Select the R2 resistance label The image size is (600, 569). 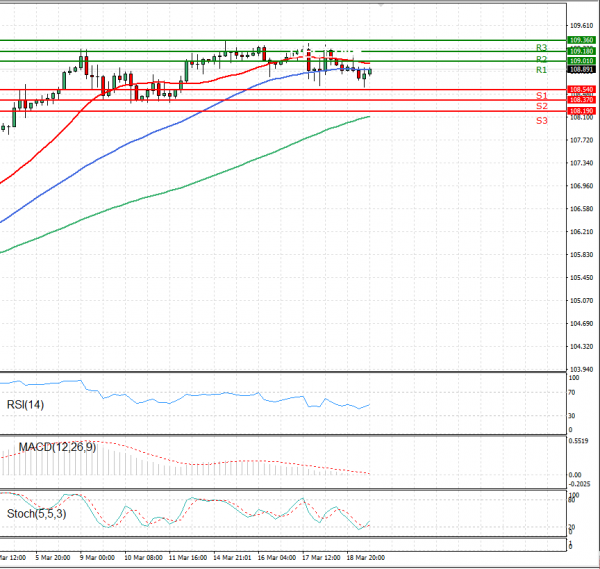541,59
